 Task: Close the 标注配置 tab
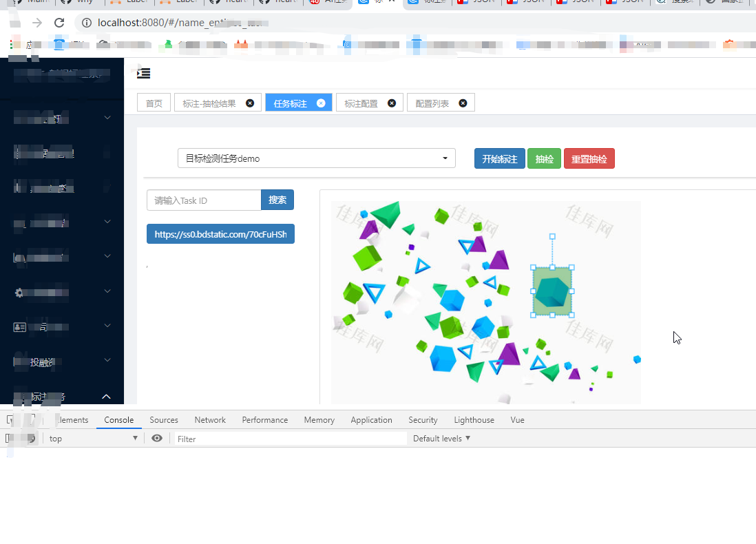tap(392, 103)
